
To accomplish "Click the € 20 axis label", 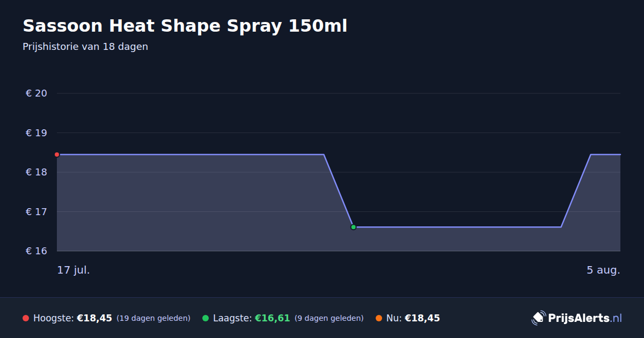I will coord(36,93).
